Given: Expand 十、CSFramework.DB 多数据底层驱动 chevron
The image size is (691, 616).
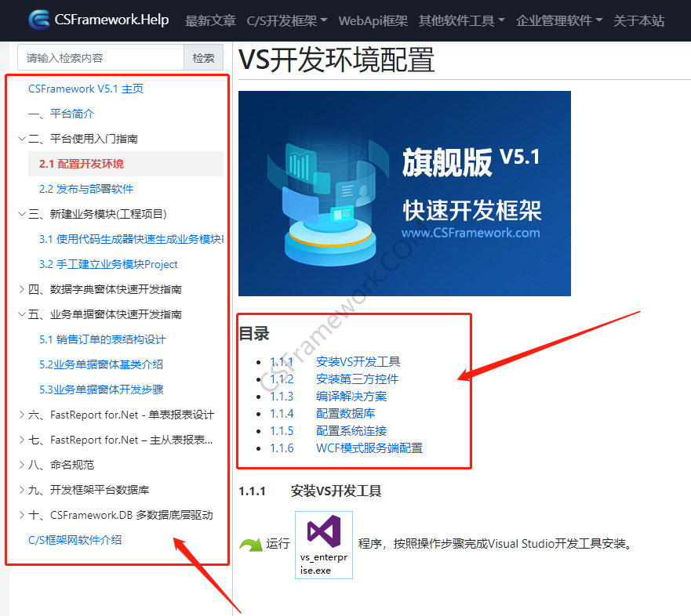Looking at the screenshot, I should coord(22,515).
